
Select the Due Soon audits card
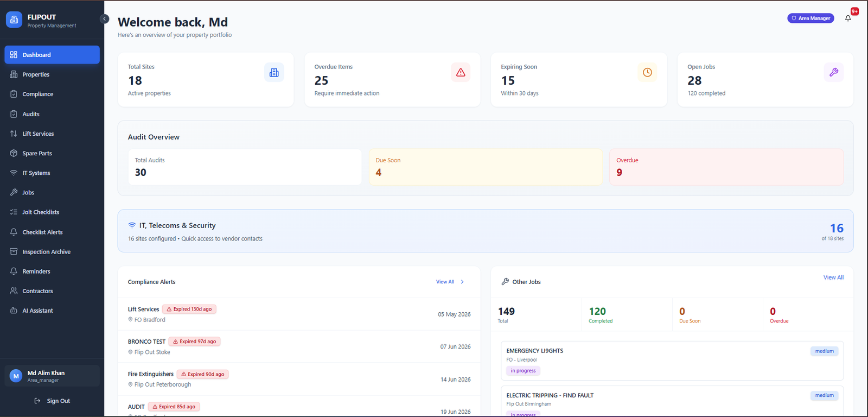[486, 167]
